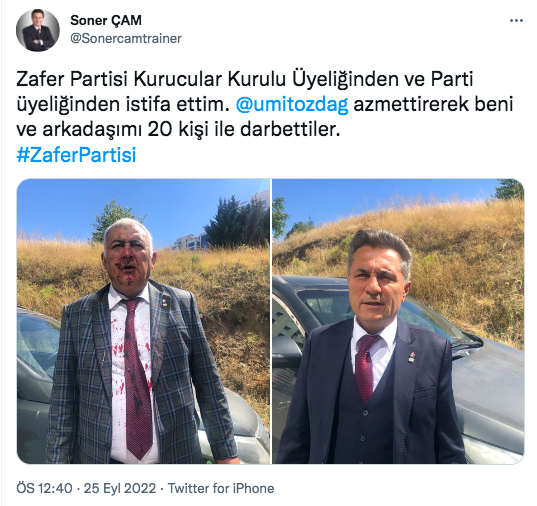This screenshot has width=537, height=506.
Task: Click the round profile avatar photo
Action: (x=38, y=30)
